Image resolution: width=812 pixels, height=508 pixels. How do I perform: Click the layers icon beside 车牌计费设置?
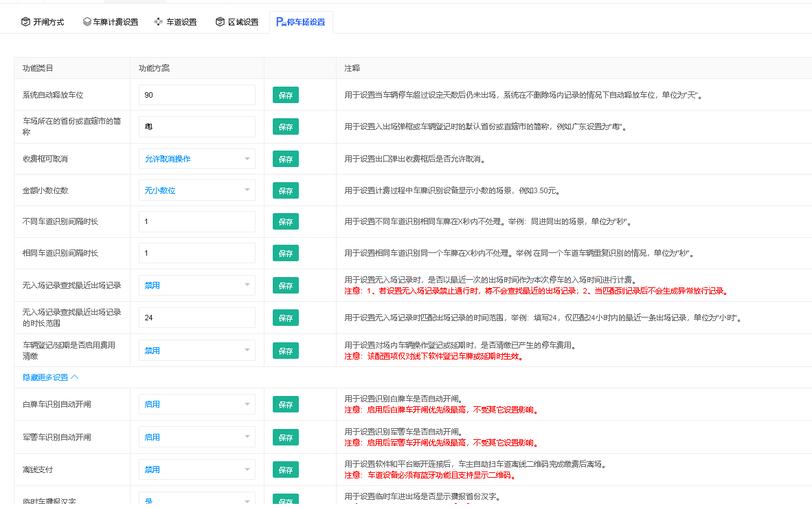point(87,22)
